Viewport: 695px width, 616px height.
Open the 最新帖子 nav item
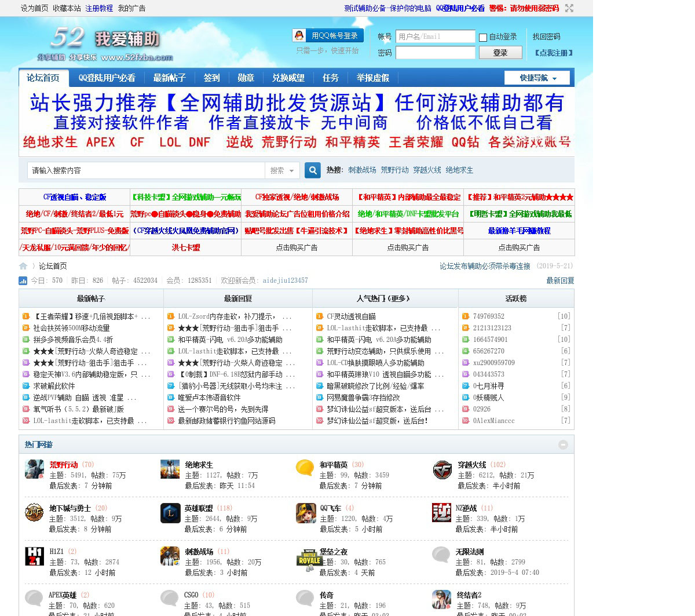pyautogui.click(x=169, y=78)
